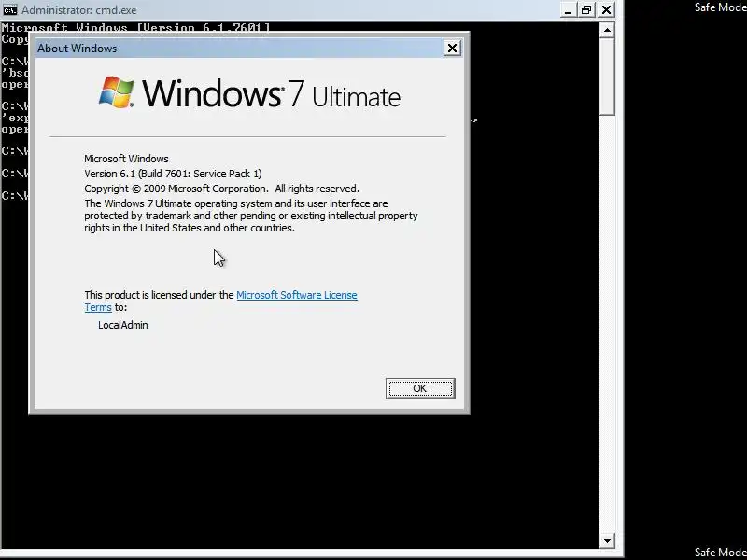The width and height of the screenshot is (747, 560).
Task: Click the Safe Mode label at bottom right
Action: point(720,553)
